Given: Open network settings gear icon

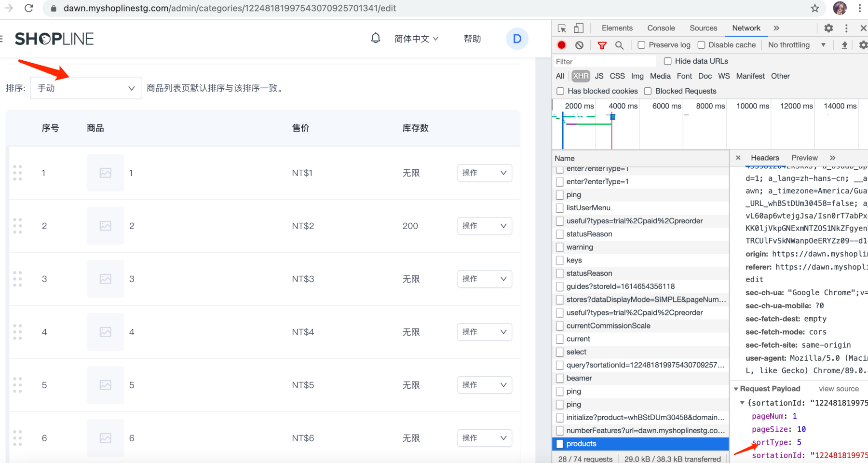Looking at the screenshot, I should (x=863, y=45).
